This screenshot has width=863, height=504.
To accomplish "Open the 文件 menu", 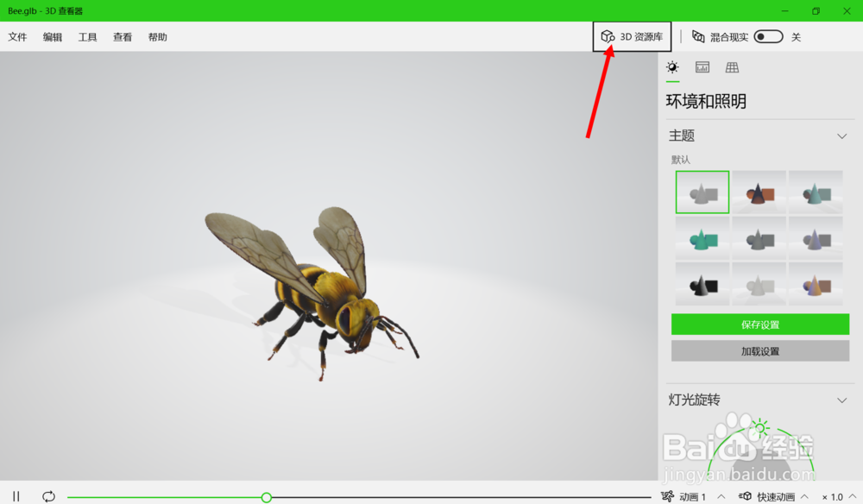I will tap(17, 37).
